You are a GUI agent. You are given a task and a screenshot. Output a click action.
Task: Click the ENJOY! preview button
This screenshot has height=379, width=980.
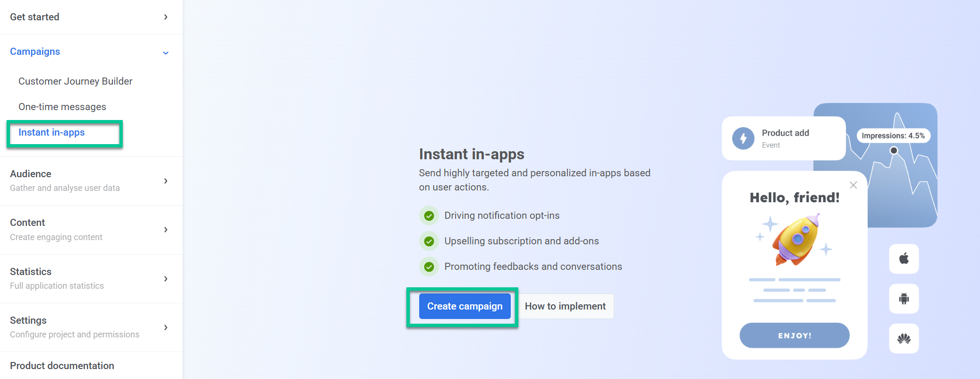[x=794, y=336]
